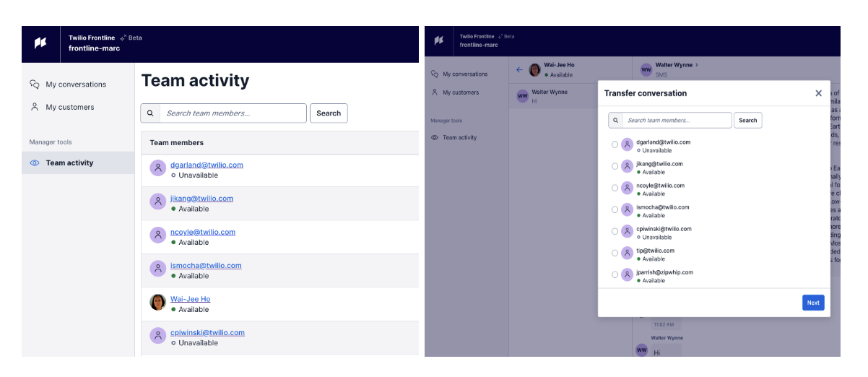Select the jparrish@zipwhip.com radio button
Screen dimensions: 868x377
click(615, 274)
